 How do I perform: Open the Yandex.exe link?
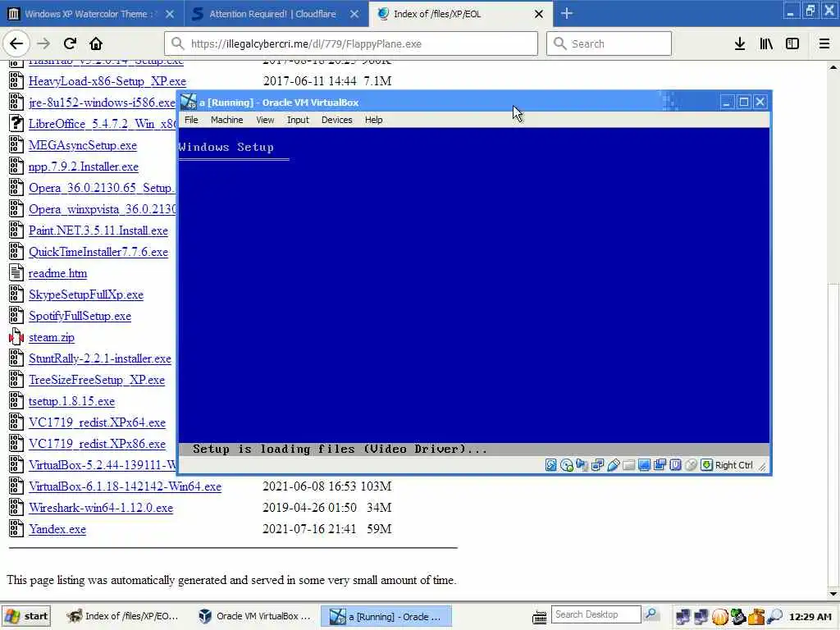57,529
